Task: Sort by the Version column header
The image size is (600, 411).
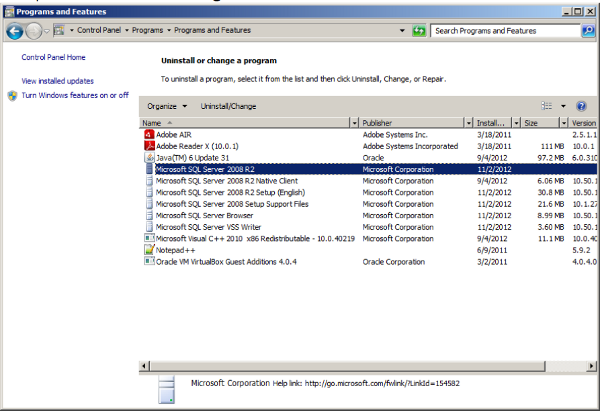Action: click(x=583, y=123)
